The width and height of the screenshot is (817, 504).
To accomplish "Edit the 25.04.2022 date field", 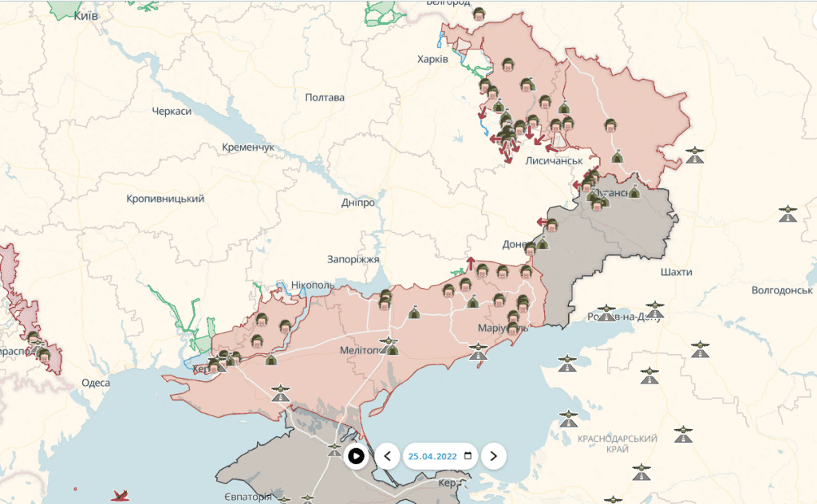I will 440,456.
